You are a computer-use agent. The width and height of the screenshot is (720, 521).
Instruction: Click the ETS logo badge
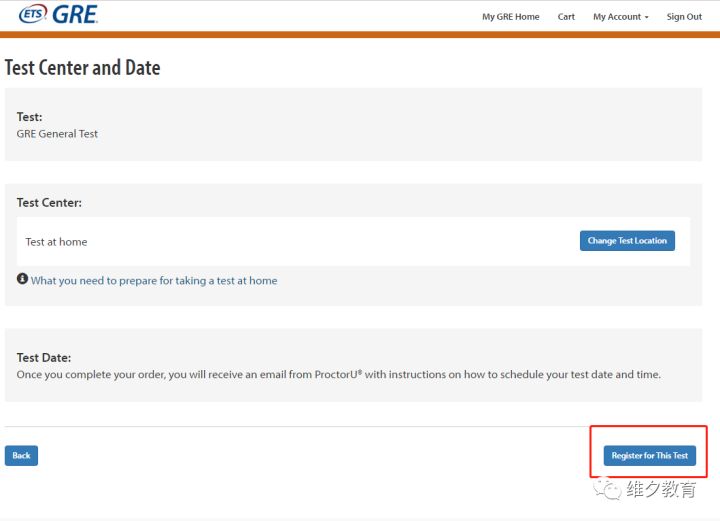pyautogui.click(x=32, y=15)
